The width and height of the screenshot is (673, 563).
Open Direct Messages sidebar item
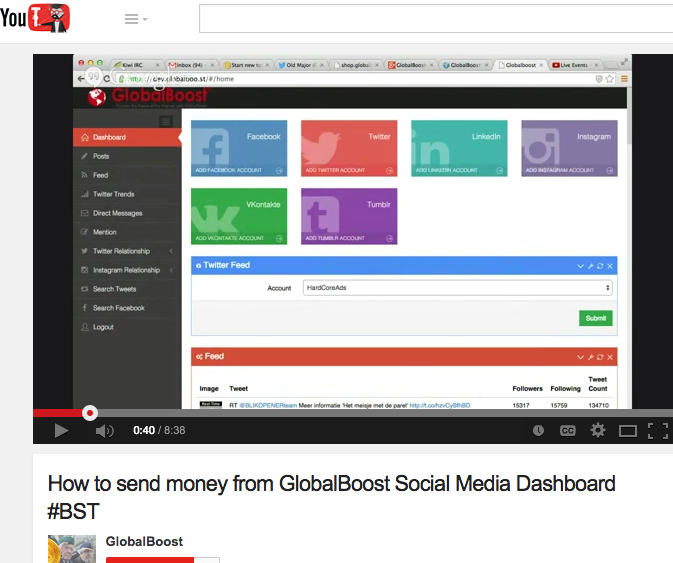pyautogui.click(x=127, y=213)
